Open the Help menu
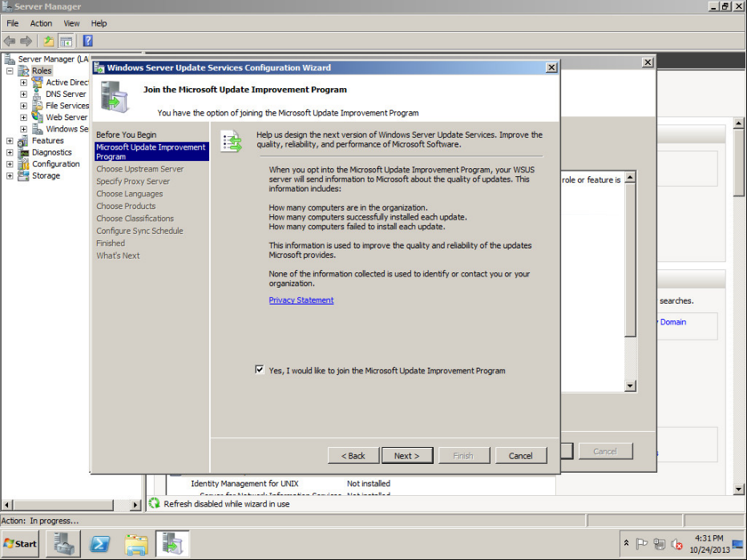 [99, 23]
